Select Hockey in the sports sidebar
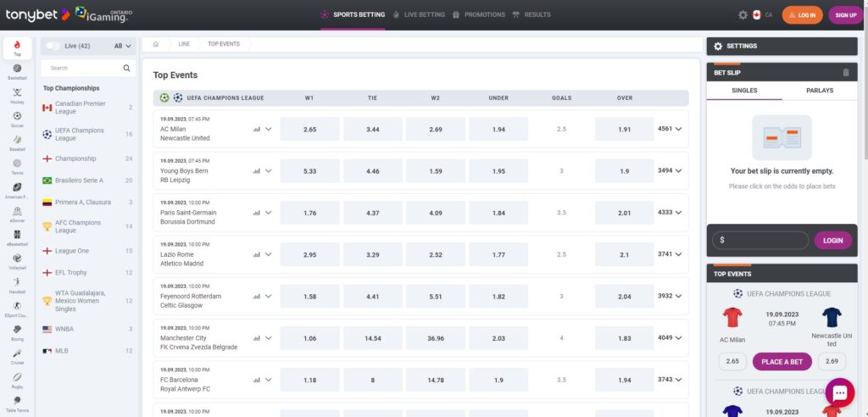Viewport: 868px width, 417px height. [17, 95]
